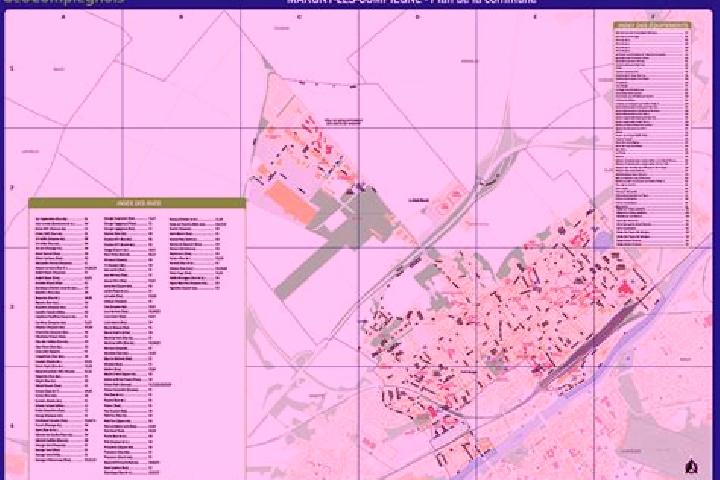Click the dark railway tracks beside the river

[x=590, y=342]
